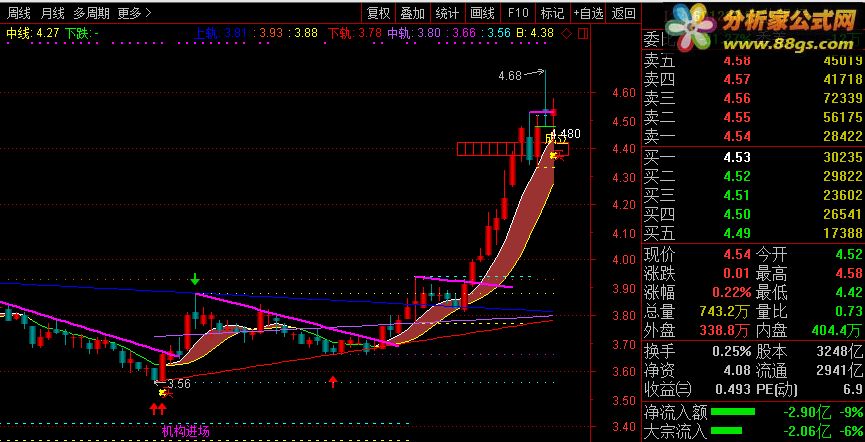Click the 3.56 low price label
865x442 pixels.
pos(178,384)
